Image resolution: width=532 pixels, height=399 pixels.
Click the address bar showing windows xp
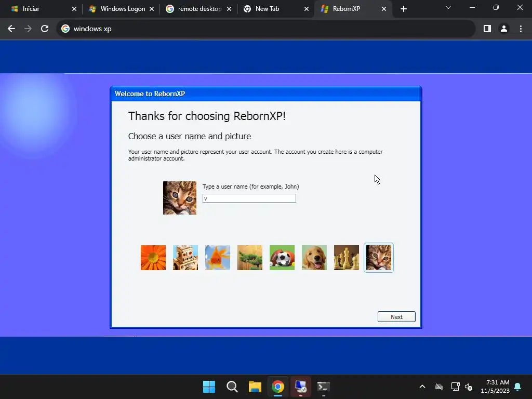click(265, 29)
